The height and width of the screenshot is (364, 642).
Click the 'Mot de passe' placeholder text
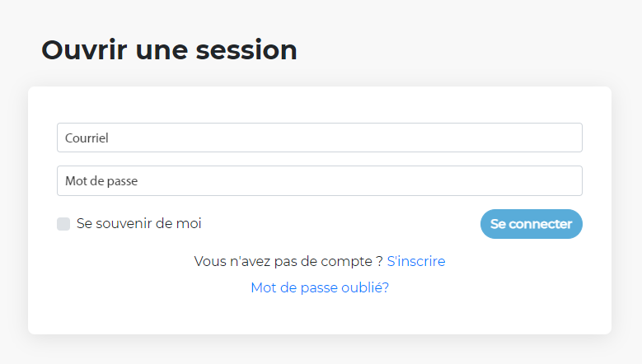(x=100, y=181)
